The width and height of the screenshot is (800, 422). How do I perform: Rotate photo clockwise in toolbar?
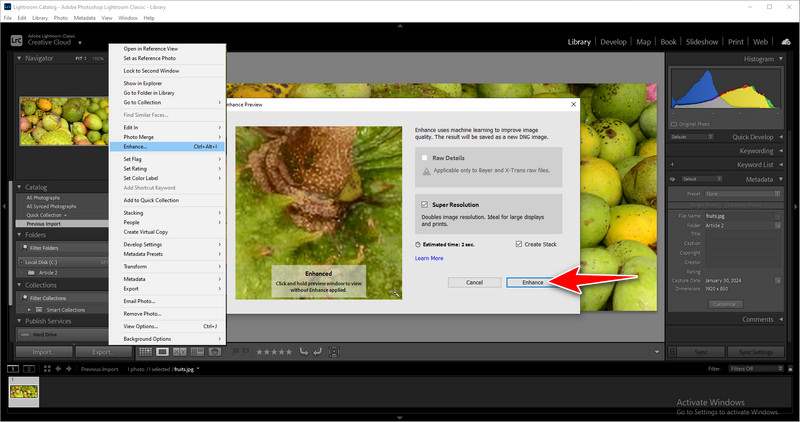[317, 351]
